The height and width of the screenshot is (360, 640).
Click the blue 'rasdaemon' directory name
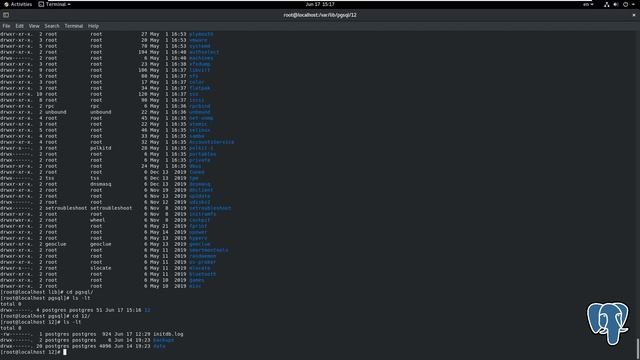tap(202, 256)
